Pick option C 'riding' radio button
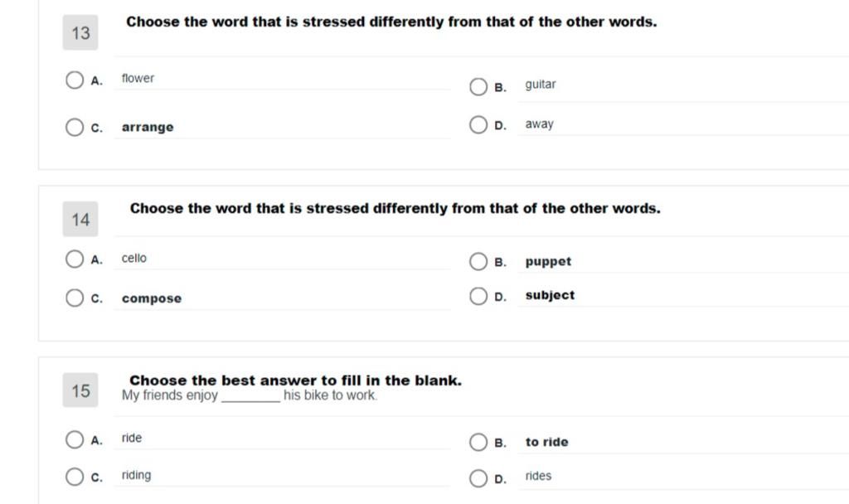The image size is (849, 504). pos(75,477)
